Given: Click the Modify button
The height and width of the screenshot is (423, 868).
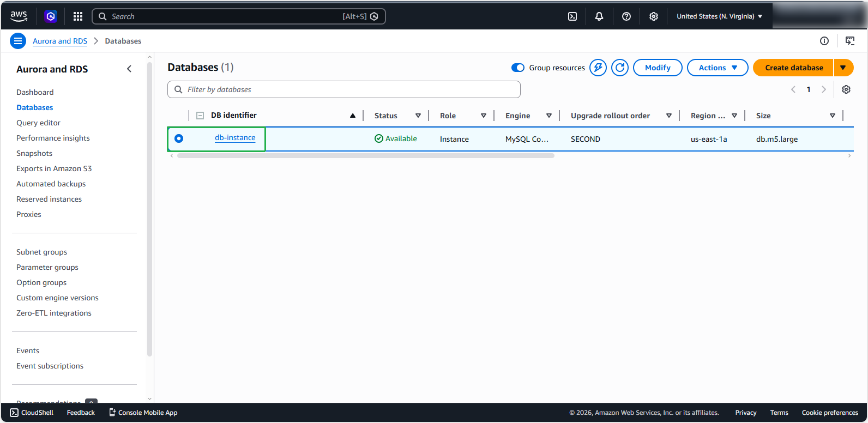Looking at the screenshot, I should tap(658, 68).
